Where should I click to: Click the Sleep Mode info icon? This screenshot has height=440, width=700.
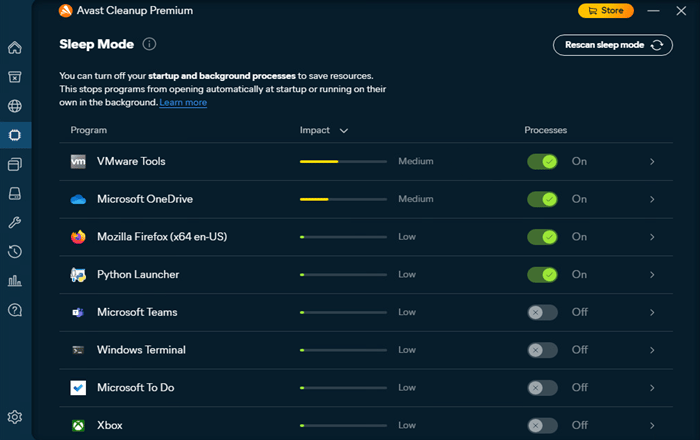click(x=149, y=44)
